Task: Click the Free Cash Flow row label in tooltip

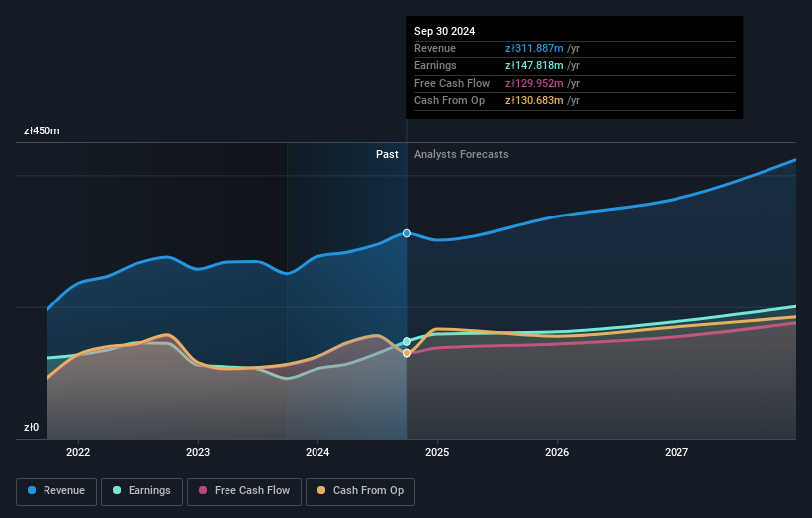Action: [x=452, y=83]
